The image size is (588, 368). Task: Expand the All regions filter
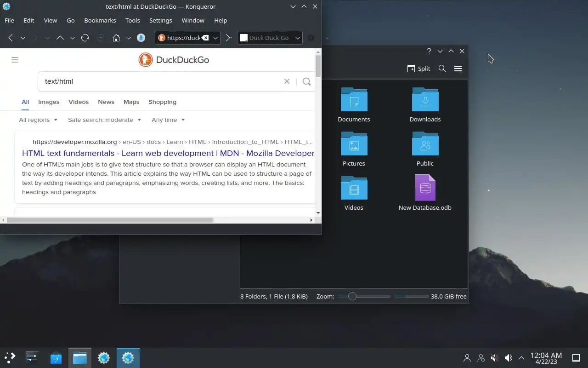click(x=38, y=120)
